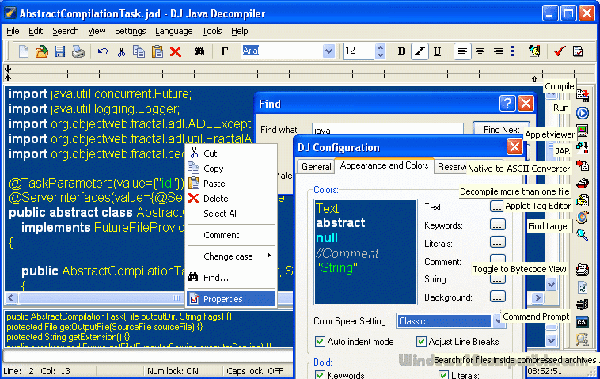
Task: Click the Open file toolbar icon
Action: pos(42,51)
